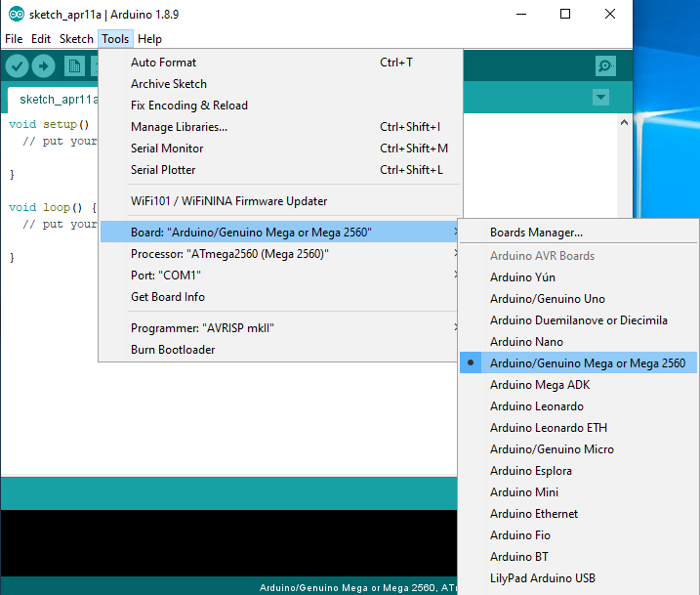The image size is (700, 595).
Task: Expand the tab options dropdown arrow
Action: click(600, 97)
